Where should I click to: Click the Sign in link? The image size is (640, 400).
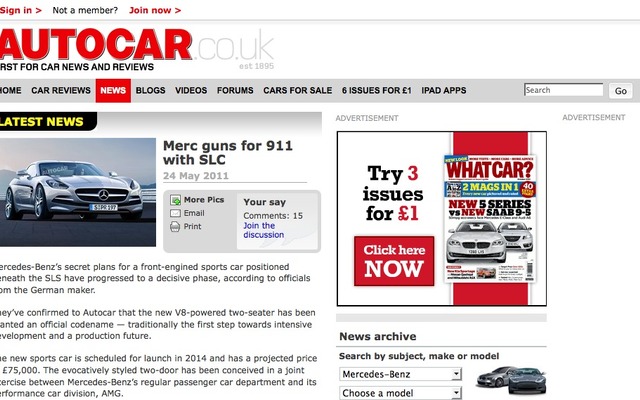21,11
